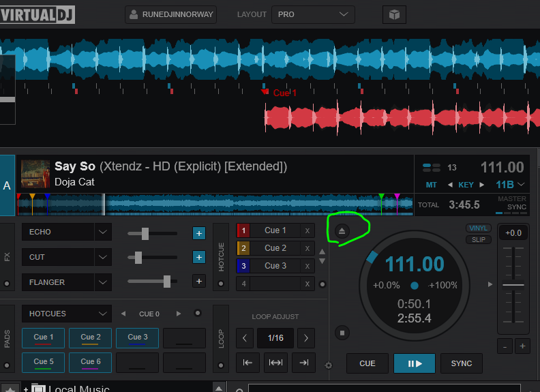The width and height of the screenshot is (540, 392).
Task: Toggle MT master tempo
Action: [x=431, y=185]
